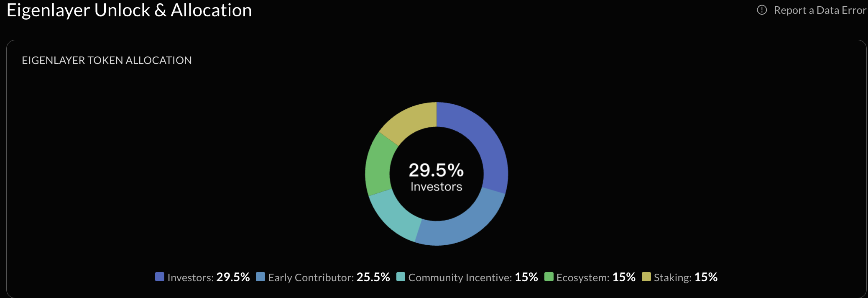Image resolution: width=868 pixels, height=298 pixels.
Task: Select the green Ecosystem donut segment
Action: [x=378, y=165]
